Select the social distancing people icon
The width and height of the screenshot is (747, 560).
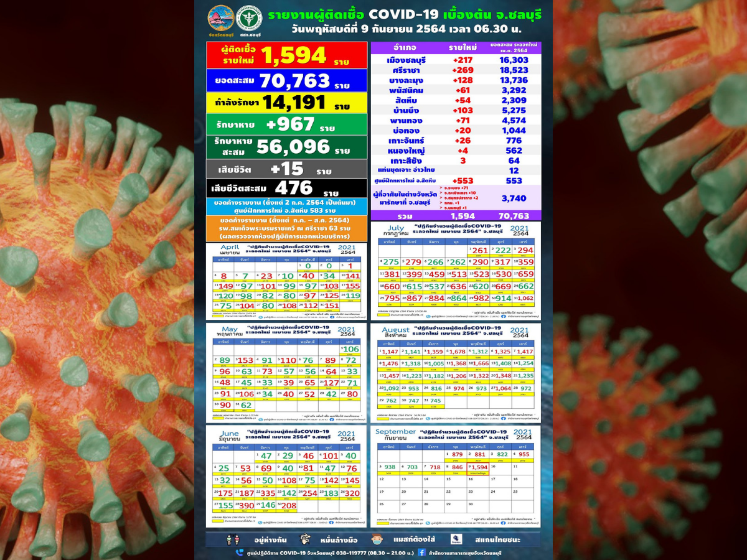pos(233,539)
